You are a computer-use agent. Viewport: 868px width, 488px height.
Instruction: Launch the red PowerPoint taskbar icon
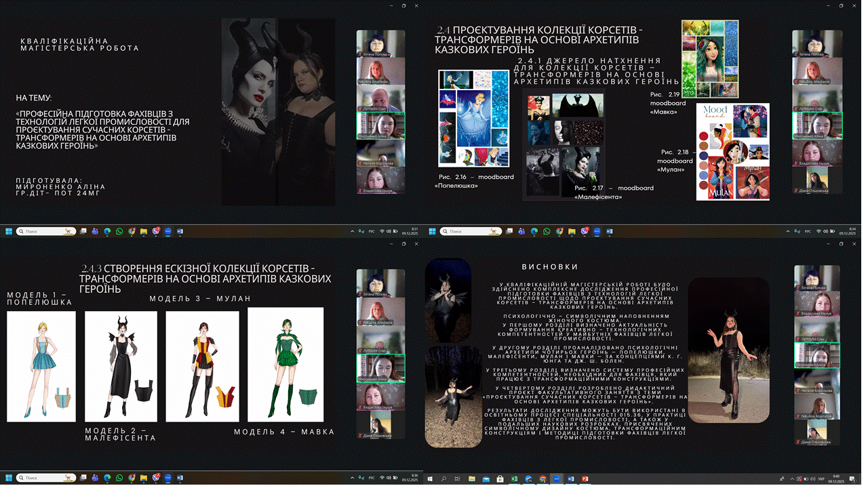click(585, 479)
